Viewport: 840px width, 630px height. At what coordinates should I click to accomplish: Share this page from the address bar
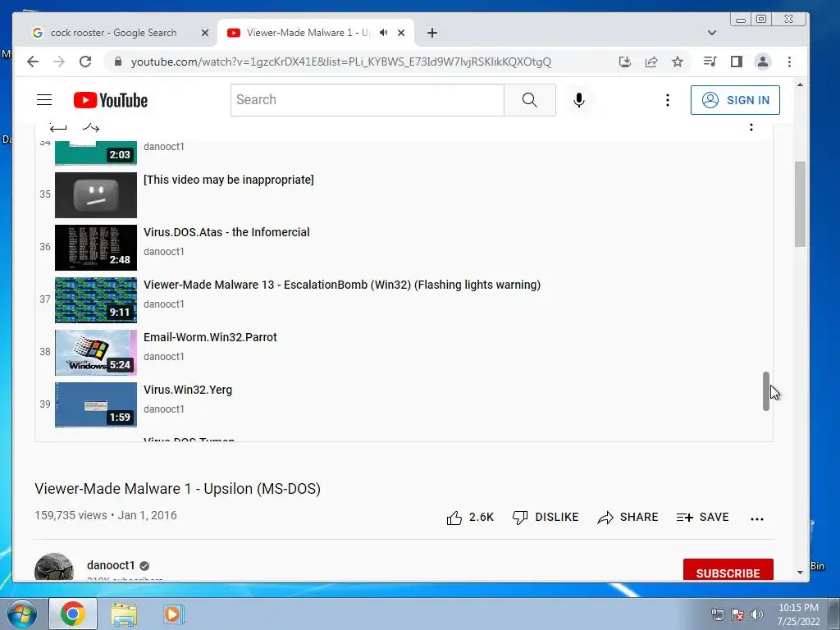click(651, 62)
